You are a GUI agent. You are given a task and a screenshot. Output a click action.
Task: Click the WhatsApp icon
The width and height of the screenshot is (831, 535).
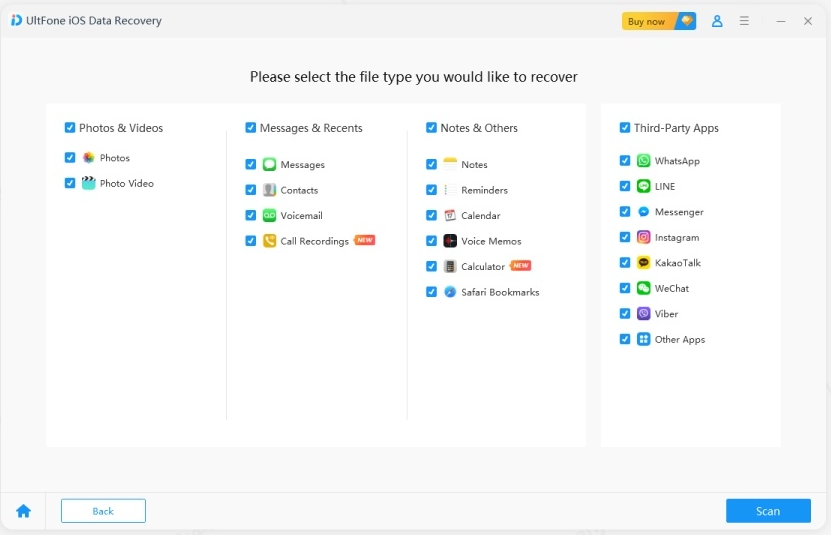click(x=643, y=161)
